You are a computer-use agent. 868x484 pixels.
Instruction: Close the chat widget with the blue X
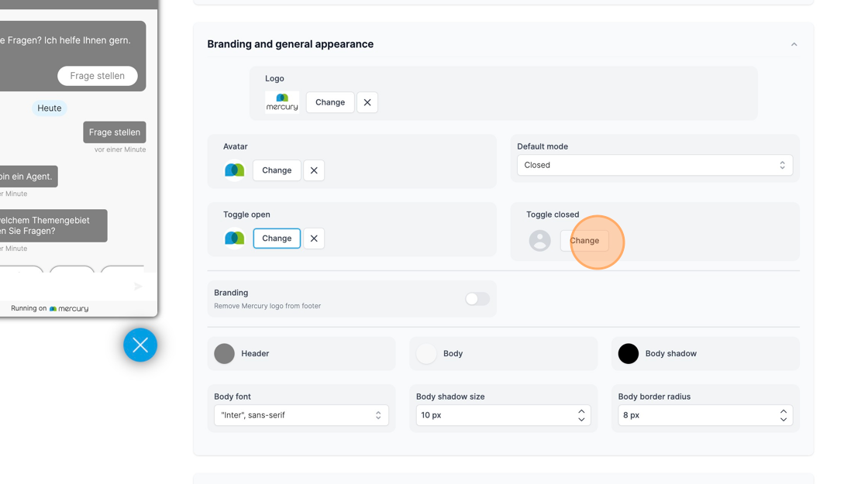point(140,345)
